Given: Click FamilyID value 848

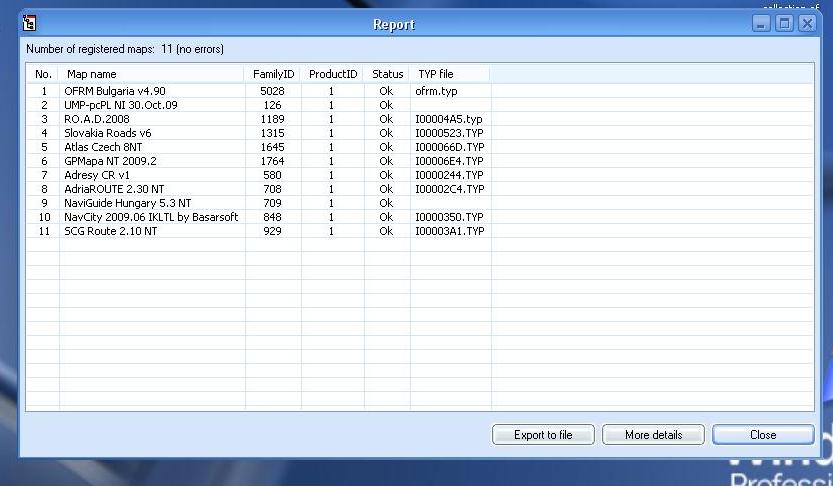Looking at the screenshot, I should (x=272, y=217).
